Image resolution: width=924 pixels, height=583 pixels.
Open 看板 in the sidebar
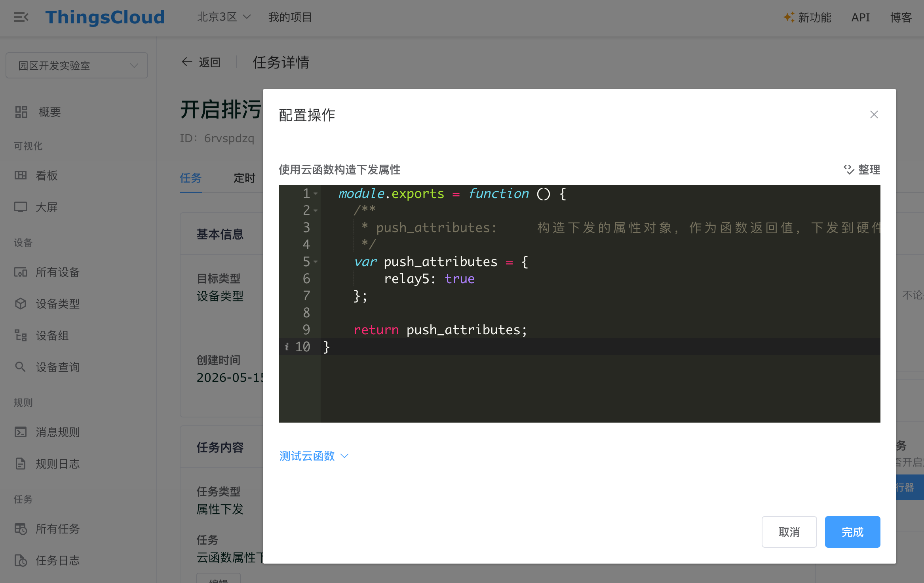point(47,175)
